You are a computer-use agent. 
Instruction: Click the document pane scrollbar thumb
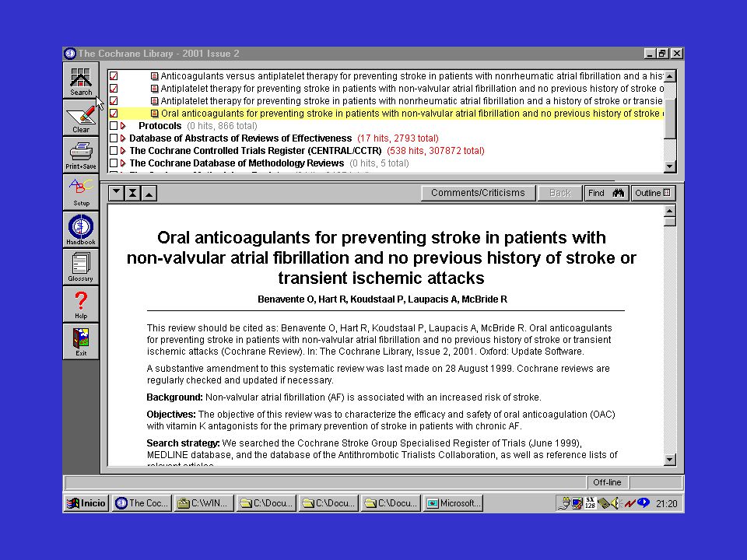tap(670, 222)
